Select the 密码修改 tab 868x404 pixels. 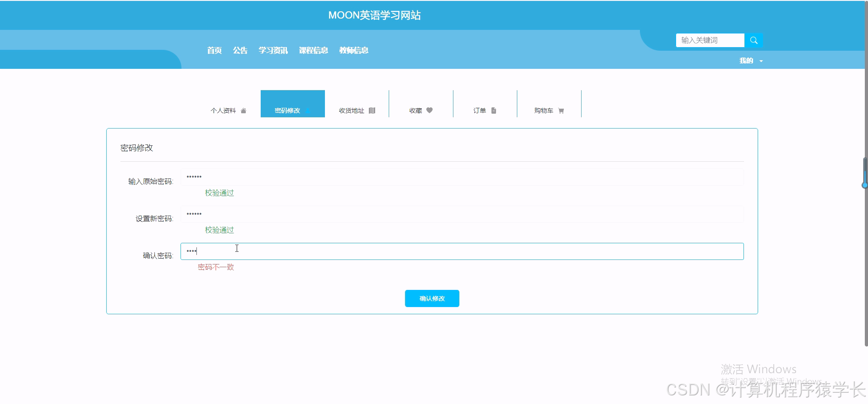click(x=293, y=104)
